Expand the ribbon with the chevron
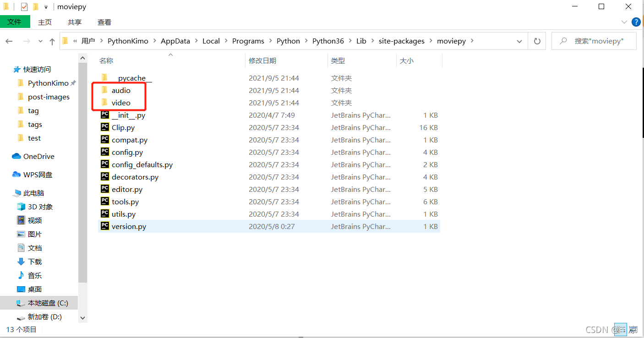Viewport: 644px width, 338px height. [624, 22]
